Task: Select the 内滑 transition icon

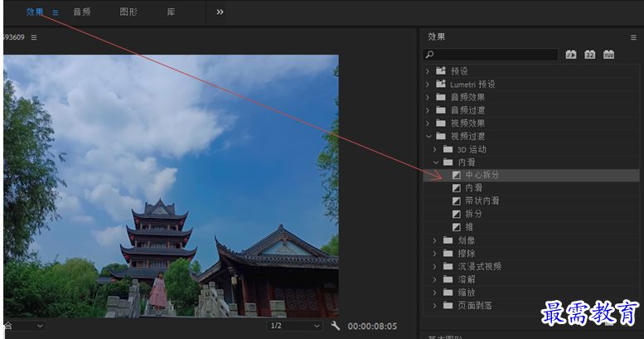Action: click(x=457, y=188)
